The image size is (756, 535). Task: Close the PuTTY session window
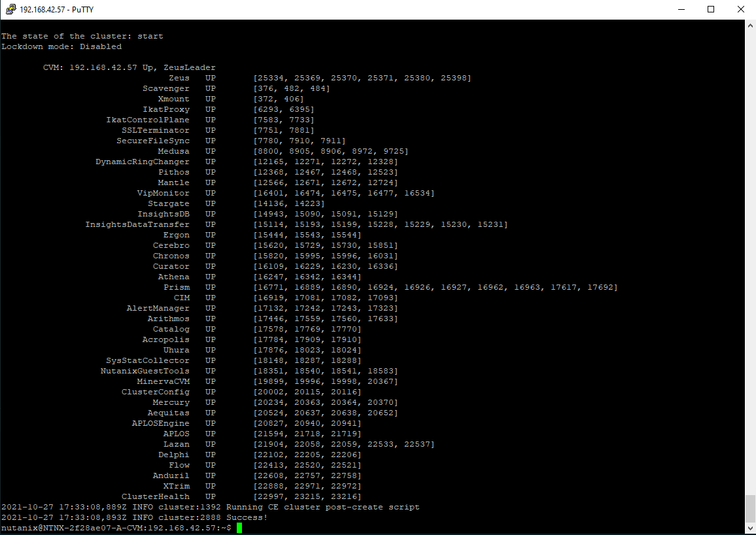tap(740, 10)
